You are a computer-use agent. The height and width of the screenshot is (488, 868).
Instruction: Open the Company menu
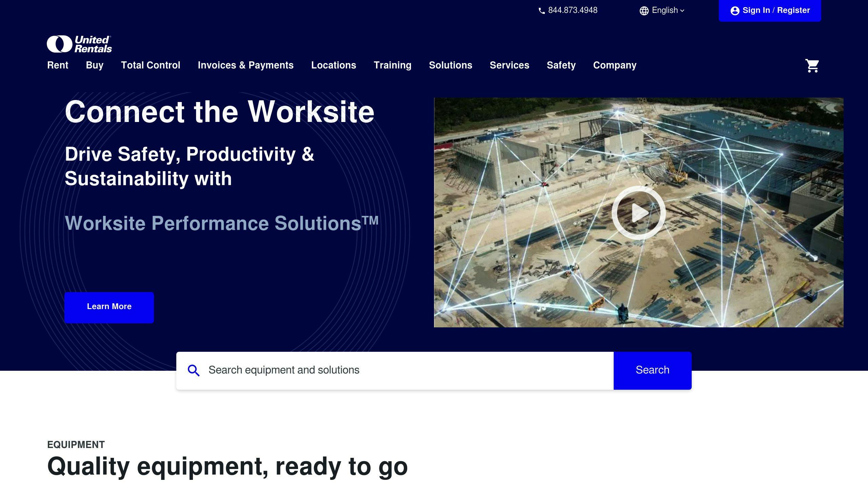click(615, 65)
